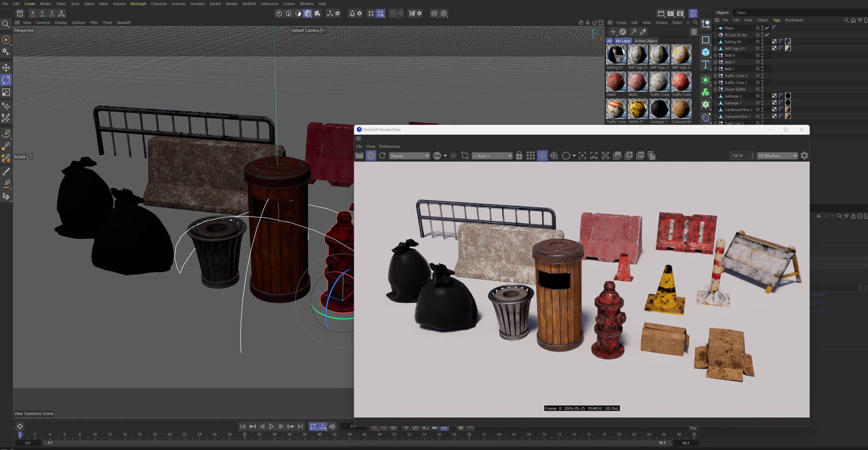The width and height of the screenshot is (868, 450).
Task: Click the search icon in Objects manager
Action: tap(846, 20)
